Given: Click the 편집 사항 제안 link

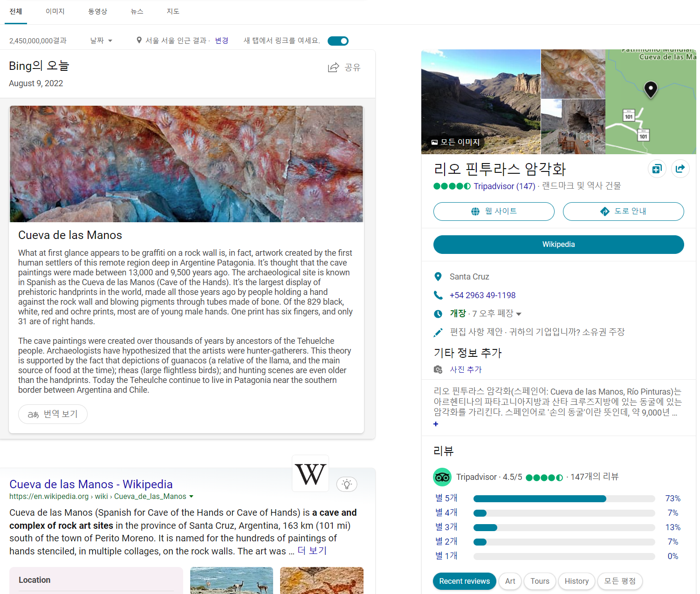Looking at the screenshot, I should click(x=476, y=332).
